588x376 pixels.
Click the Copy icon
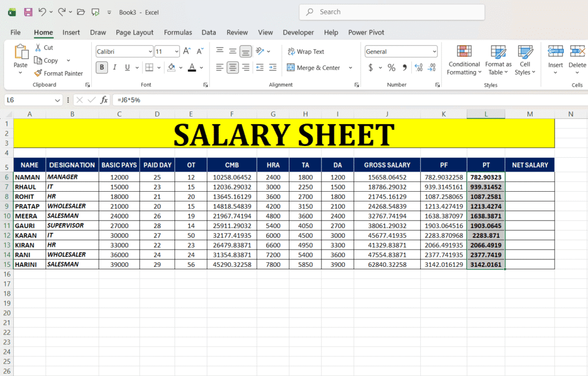37,60
